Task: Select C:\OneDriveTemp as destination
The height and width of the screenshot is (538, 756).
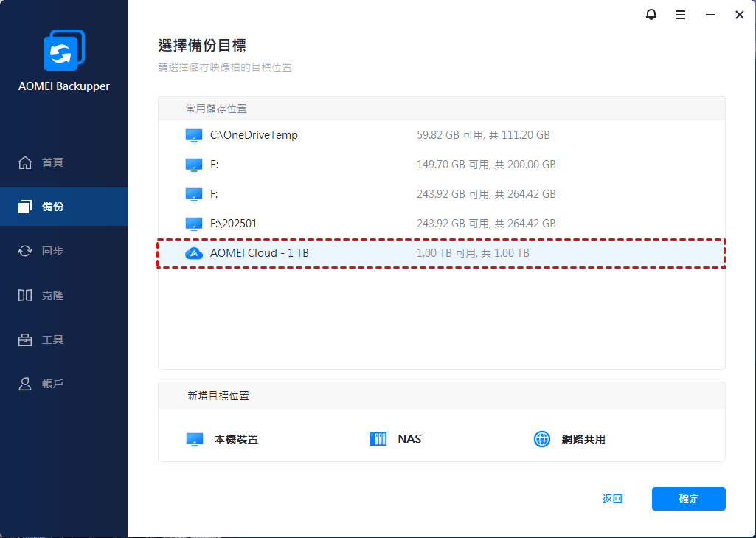Action: click(254, 135)
